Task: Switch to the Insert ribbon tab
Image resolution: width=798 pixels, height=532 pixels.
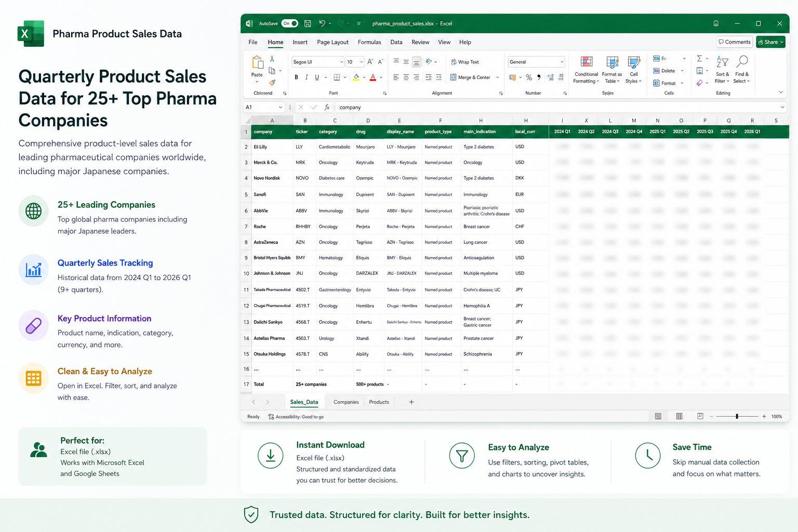Action: point(300,42)
